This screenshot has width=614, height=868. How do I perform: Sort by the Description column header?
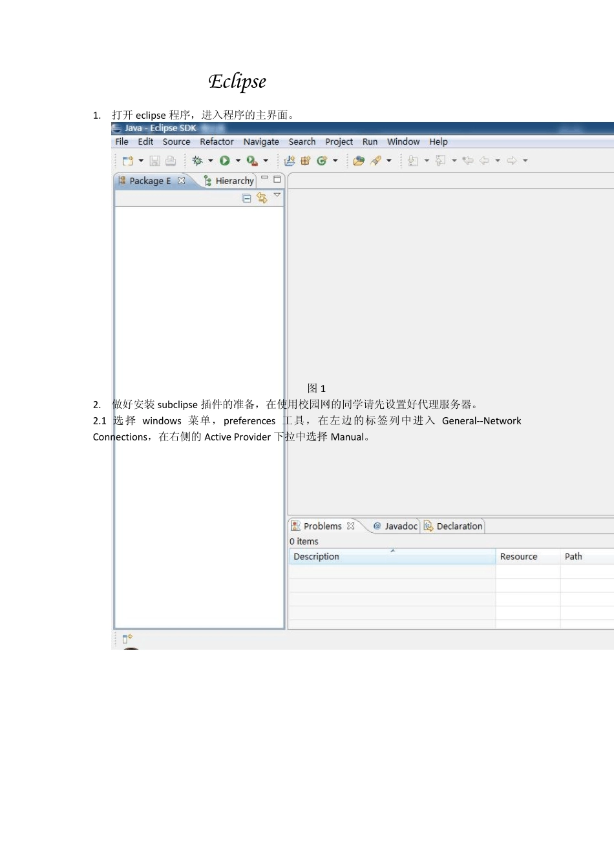pyautogui.click(x=392, y=557)
